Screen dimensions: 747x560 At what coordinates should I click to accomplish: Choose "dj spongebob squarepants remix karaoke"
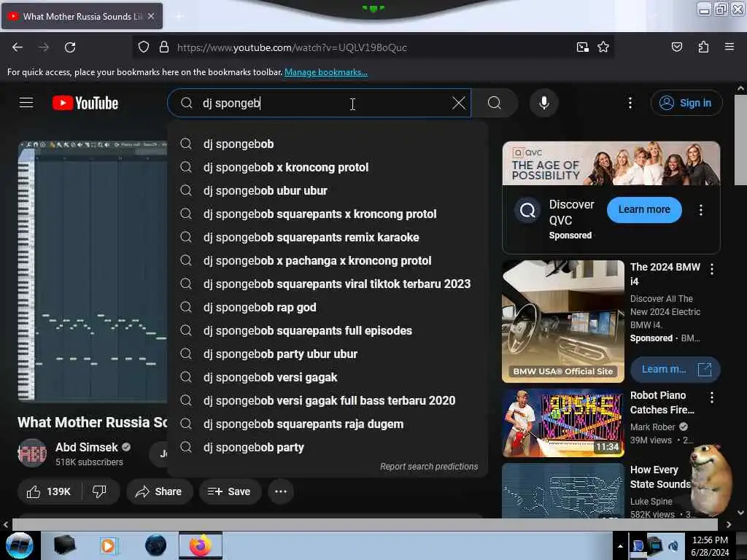click(328, 237)
